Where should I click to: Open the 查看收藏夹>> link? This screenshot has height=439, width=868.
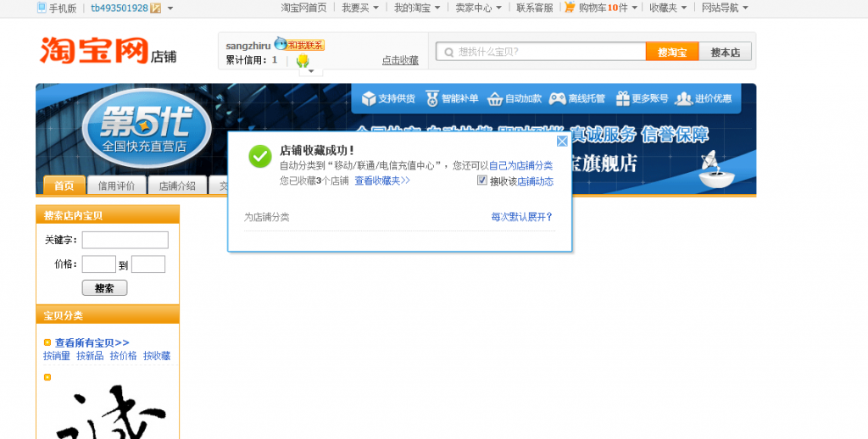(x=382, y=181)
